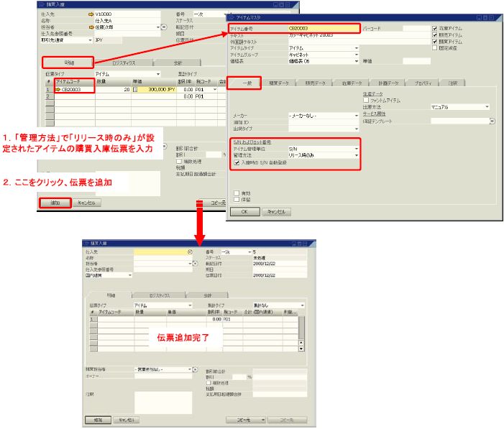Click the browse icon at end of 保証テンプレート field
504x429 pixels.
pyautogui.click(x=492, y=121)
